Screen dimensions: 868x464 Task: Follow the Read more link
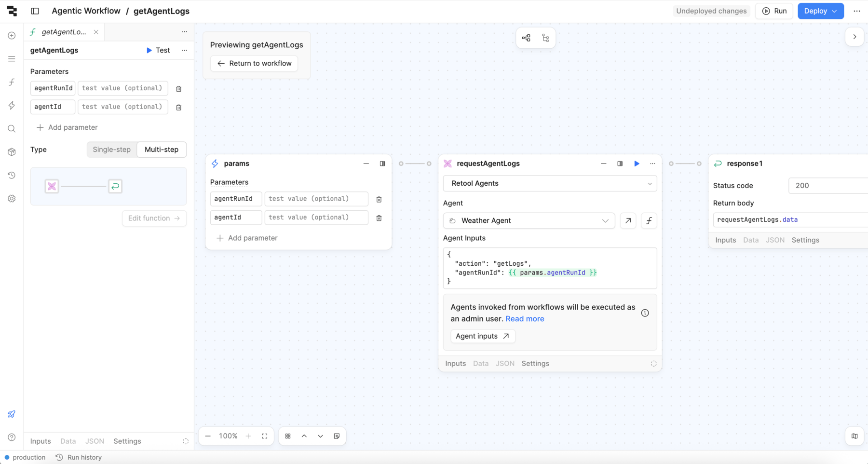click(x=525, y=319)
